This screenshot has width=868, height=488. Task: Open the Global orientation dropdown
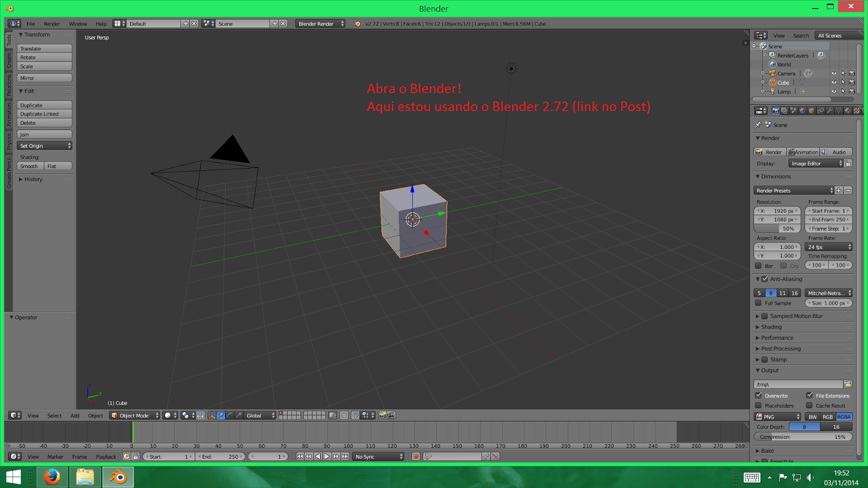click(x=260, y=415)
